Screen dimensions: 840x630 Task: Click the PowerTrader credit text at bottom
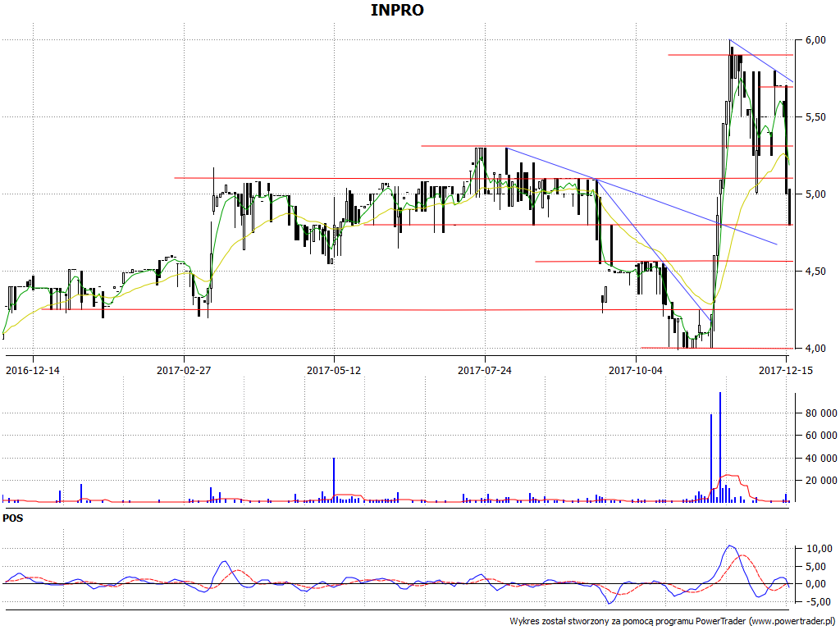tap(673, 622)
